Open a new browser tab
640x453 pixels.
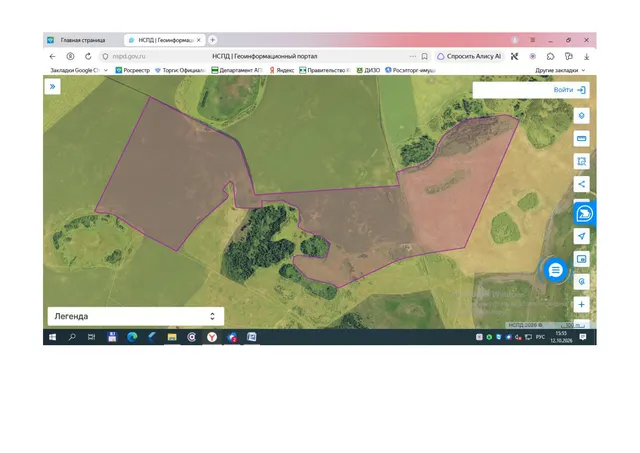(x=212, y=40)
